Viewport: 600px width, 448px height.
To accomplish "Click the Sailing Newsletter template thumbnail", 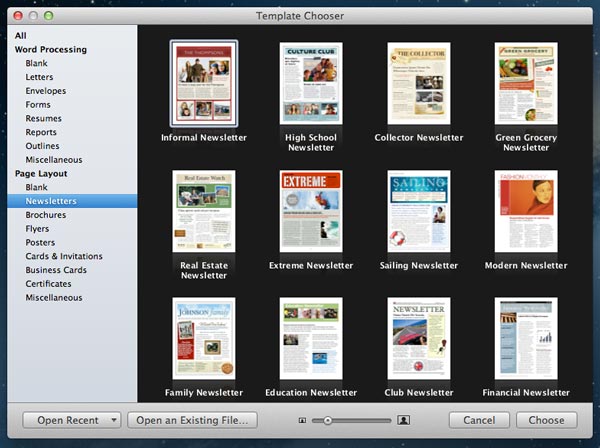I will tap(418, 211).
